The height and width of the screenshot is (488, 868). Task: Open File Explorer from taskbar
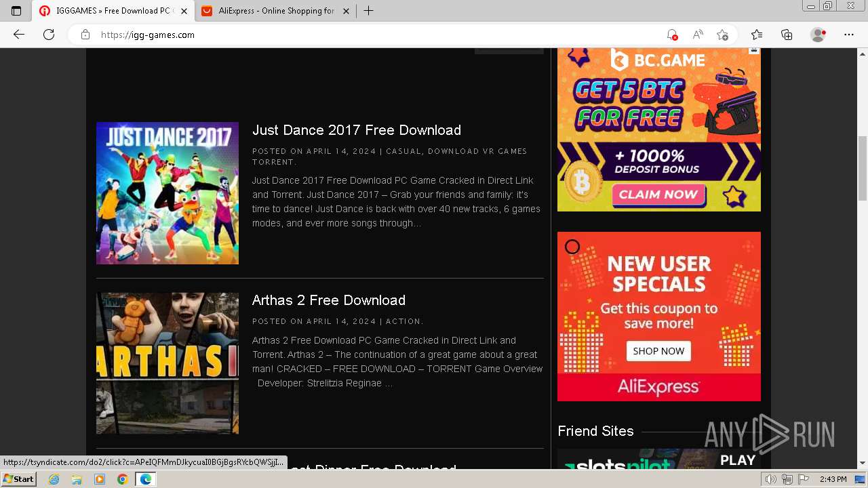pos(77,479)
